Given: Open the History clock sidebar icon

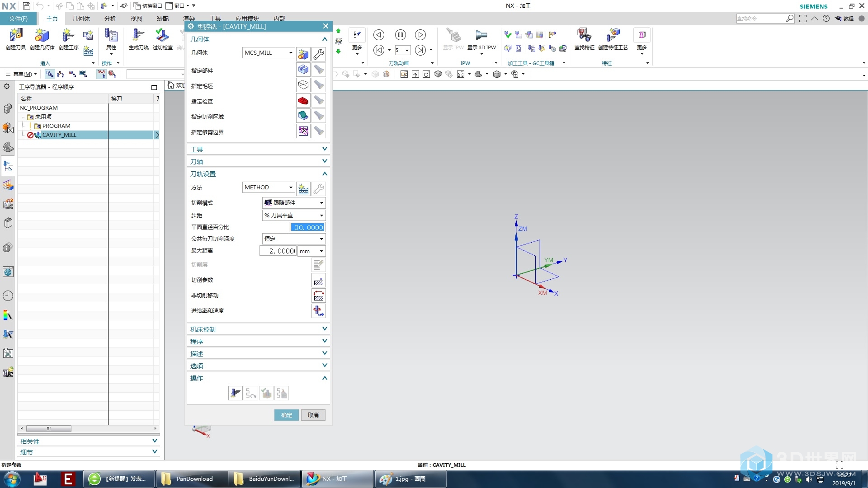Looking at the screenshot, I should 8,296.
